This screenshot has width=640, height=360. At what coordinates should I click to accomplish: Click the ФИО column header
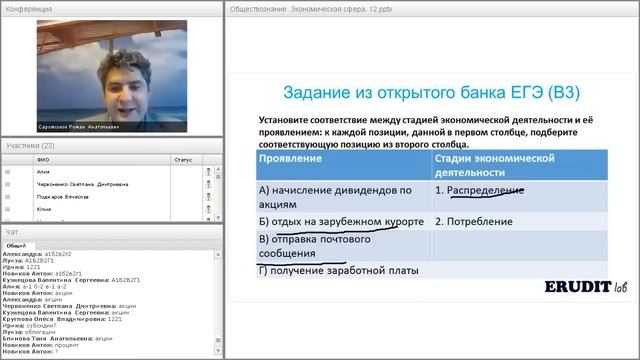(43, 160)
